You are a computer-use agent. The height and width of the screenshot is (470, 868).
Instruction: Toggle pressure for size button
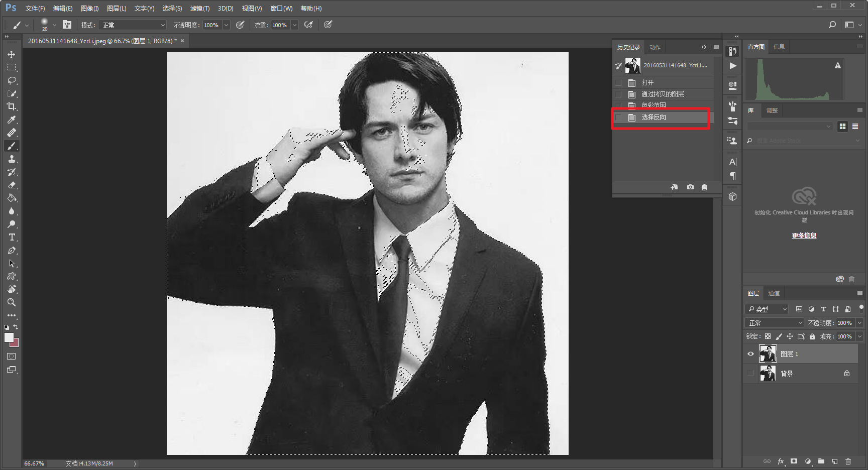click(x=328, y=25)
